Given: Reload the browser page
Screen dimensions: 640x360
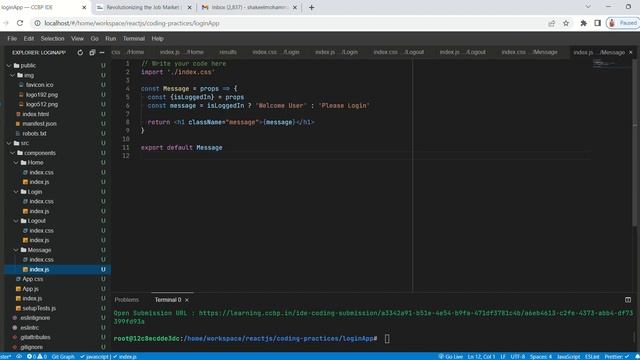Looking at the screenshot, I should [x=20, y=23].
